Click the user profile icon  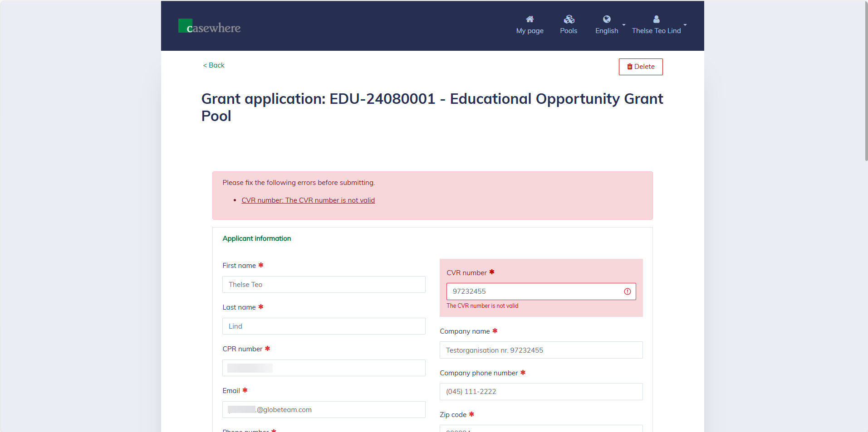click(x=656, y=19)
